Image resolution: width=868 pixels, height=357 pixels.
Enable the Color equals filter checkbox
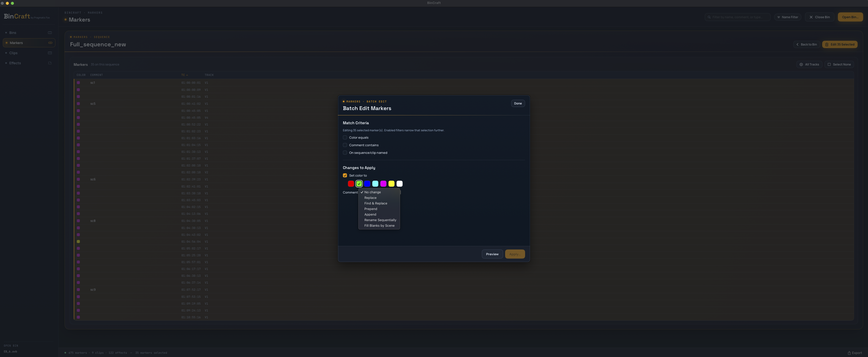coord(345,137)
